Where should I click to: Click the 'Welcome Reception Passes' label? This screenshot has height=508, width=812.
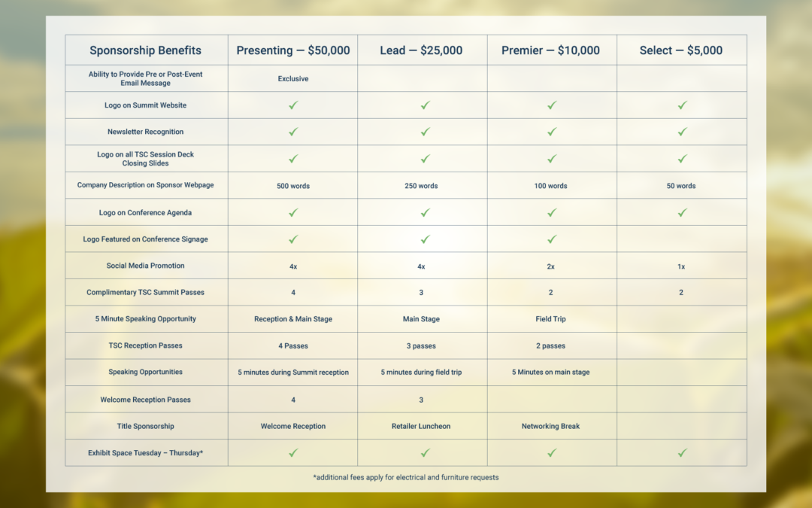[x=146, y=400]
